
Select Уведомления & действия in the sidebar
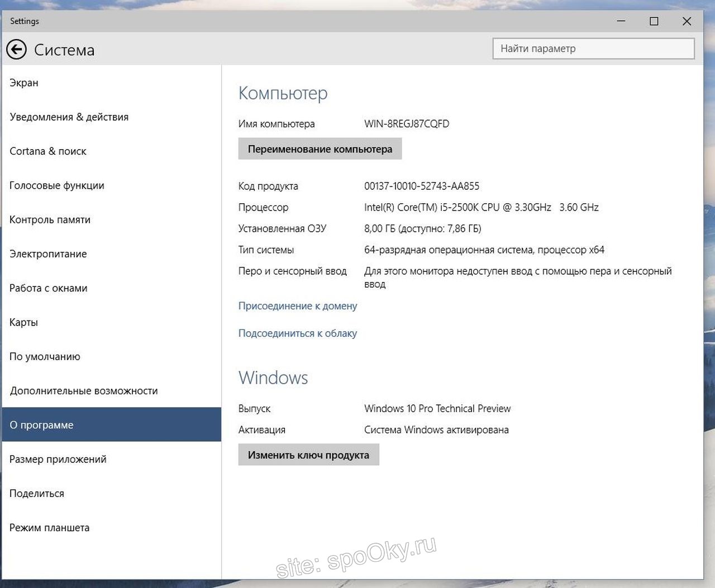(x=112, y=117)
